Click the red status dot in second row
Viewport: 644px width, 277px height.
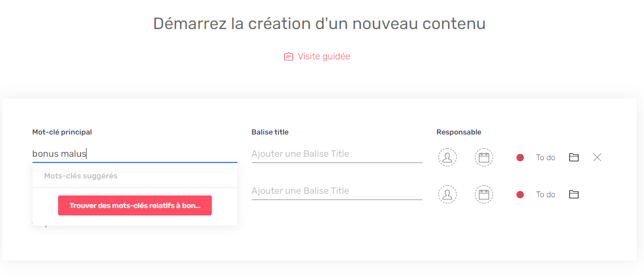point(520,194)
